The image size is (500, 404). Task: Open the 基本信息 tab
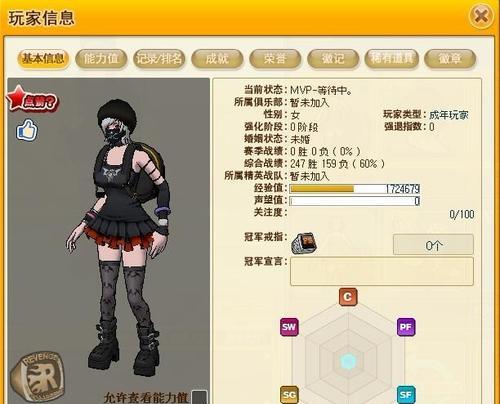click(x=43, y=59)
